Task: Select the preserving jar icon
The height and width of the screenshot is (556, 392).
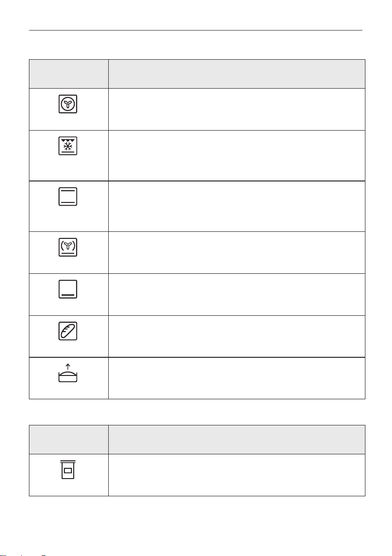Action: [x=68, y=470]
